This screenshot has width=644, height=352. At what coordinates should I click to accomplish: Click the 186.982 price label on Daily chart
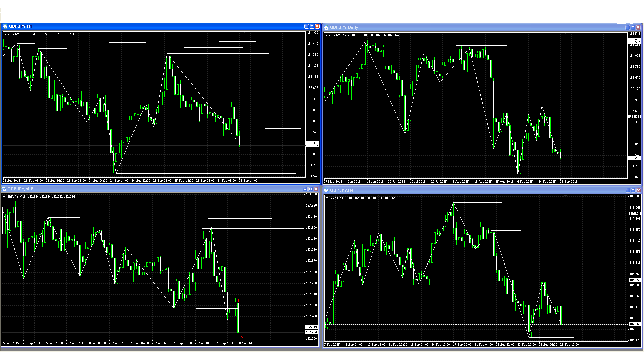[634, 117]
